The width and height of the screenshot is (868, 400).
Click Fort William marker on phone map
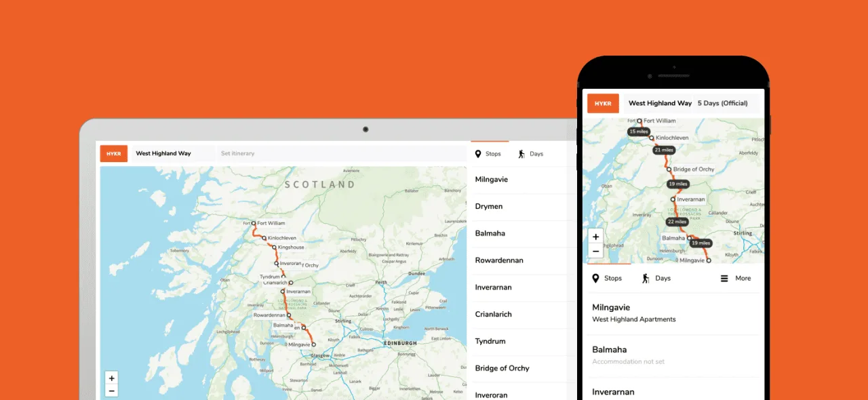639,121
